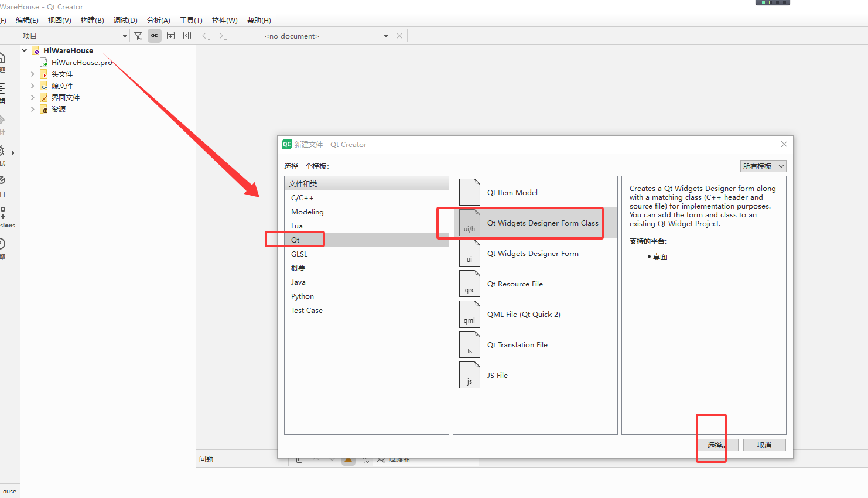The height and width of the screenshot is (498, 868).
Task: Open the 视图(V) menu
Action: coord(60,20)
